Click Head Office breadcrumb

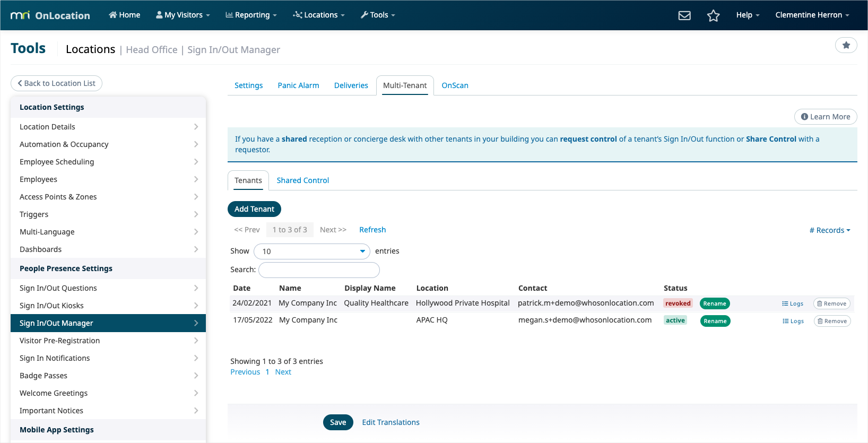[152, 49]
